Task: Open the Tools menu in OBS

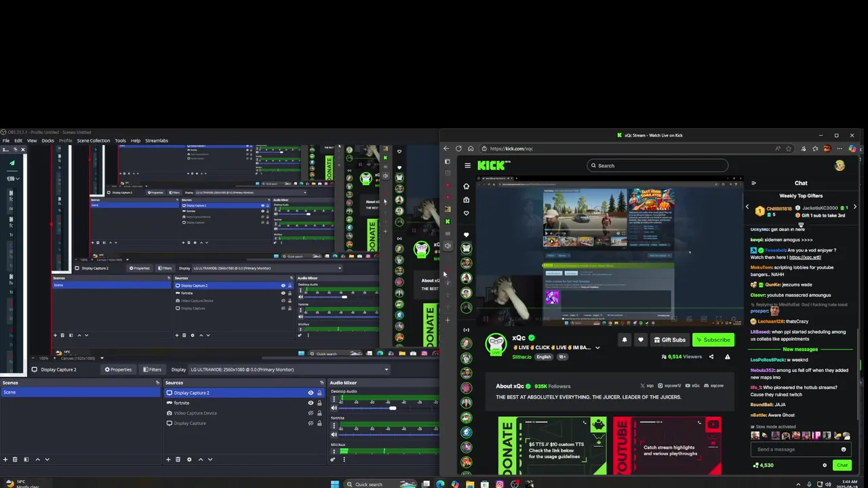Action: 120,140
